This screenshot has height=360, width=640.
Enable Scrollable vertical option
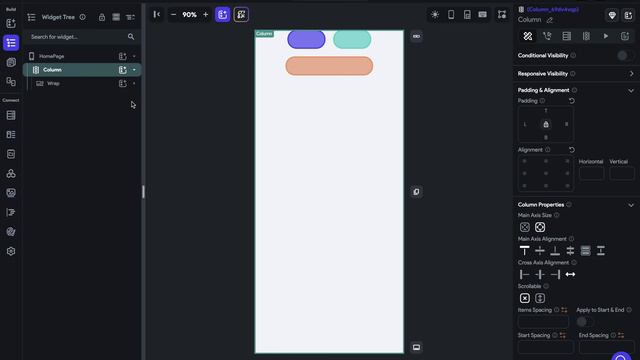coord(540,298)
